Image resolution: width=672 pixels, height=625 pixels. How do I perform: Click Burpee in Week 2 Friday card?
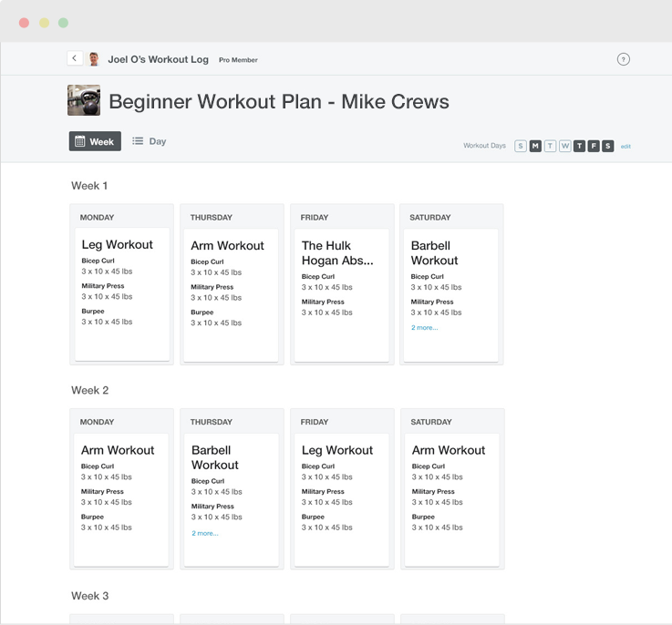(313, 517)
